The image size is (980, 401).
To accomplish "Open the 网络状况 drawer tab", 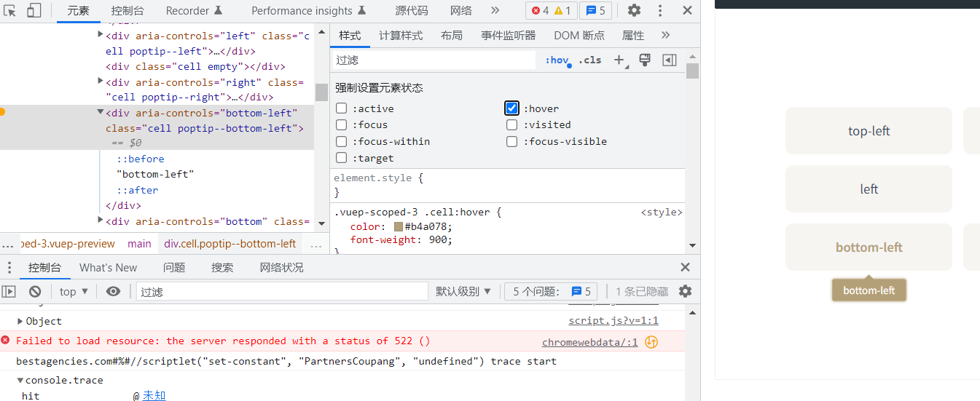I will click(281, 267).
